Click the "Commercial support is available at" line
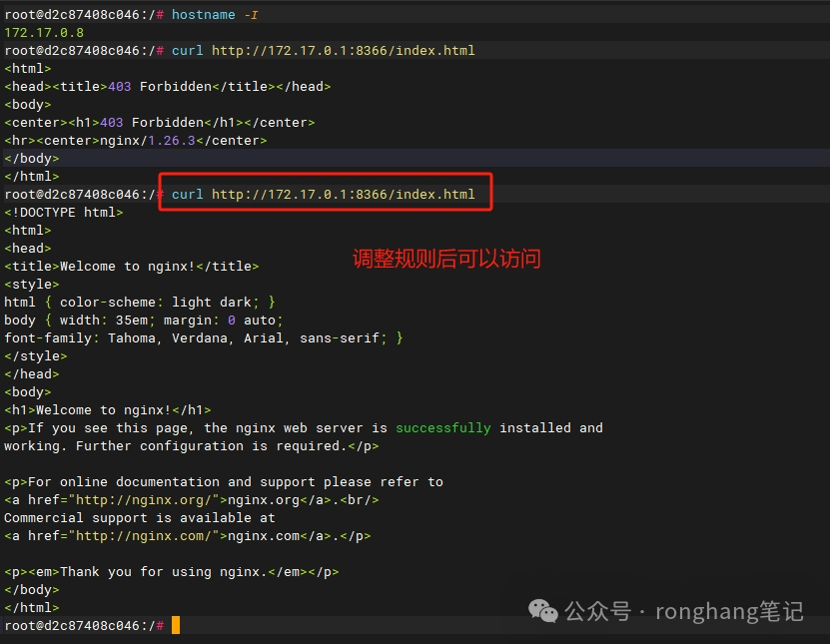 pos(140,518)
